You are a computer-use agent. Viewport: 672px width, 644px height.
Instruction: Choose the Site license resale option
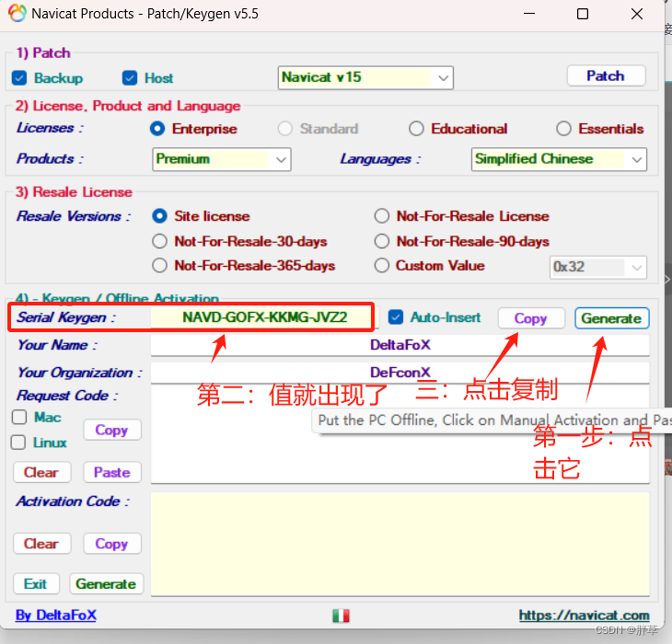(x=160, y=216)
